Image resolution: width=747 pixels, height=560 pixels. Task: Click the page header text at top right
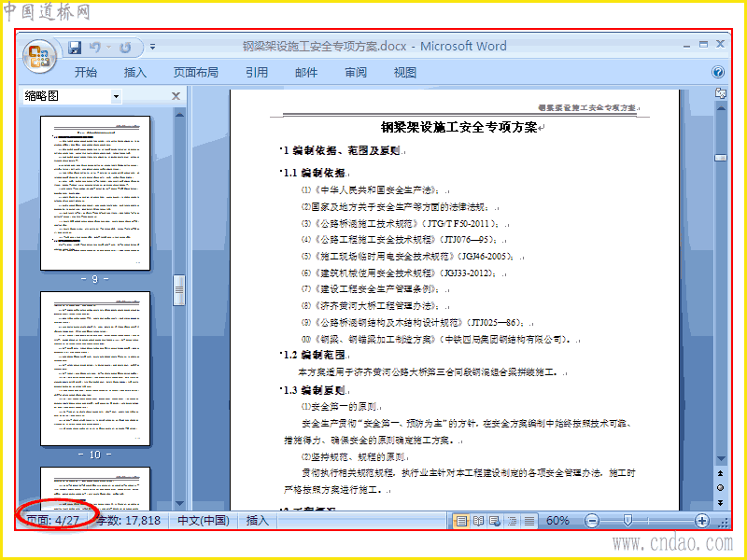tap(587, 108)
